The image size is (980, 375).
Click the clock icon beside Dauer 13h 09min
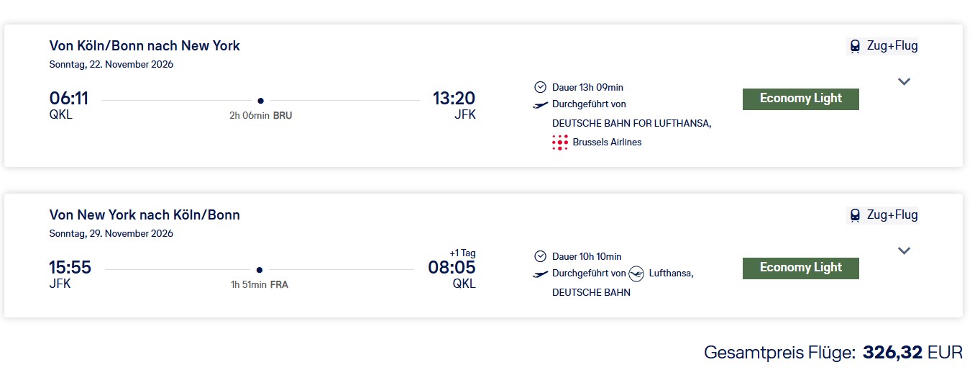[541, 87]
